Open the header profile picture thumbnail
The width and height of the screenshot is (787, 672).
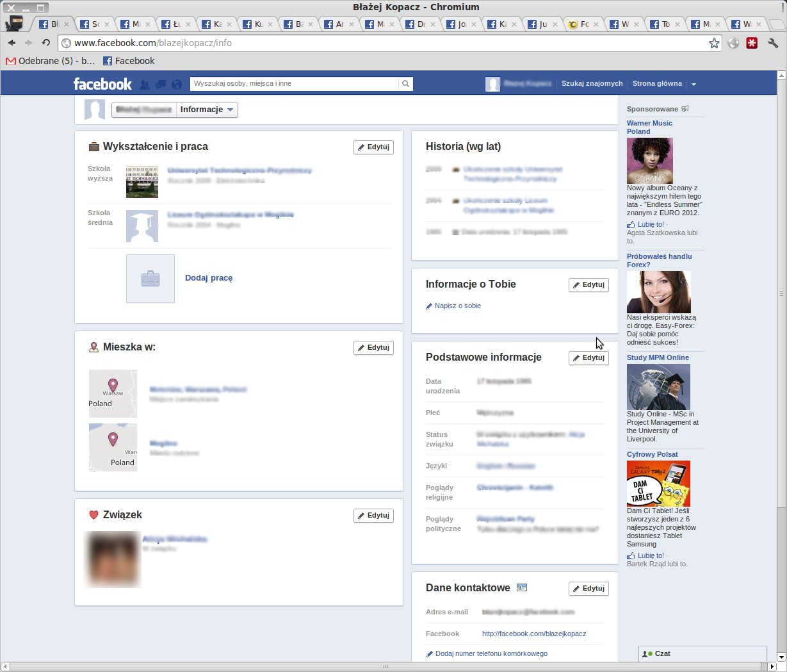[492, 84]
